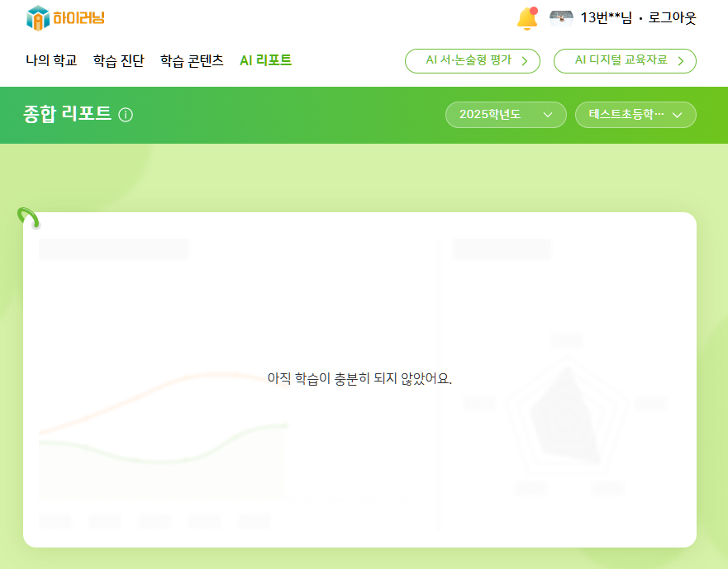Click the arrow on AI 디지털 교육자료

680,61
